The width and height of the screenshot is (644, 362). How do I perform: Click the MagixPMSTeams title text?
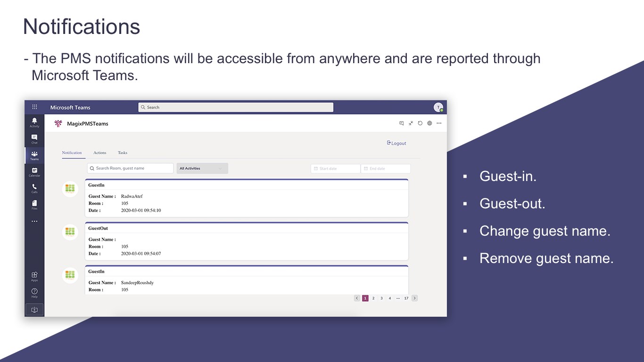click(88, 124)
